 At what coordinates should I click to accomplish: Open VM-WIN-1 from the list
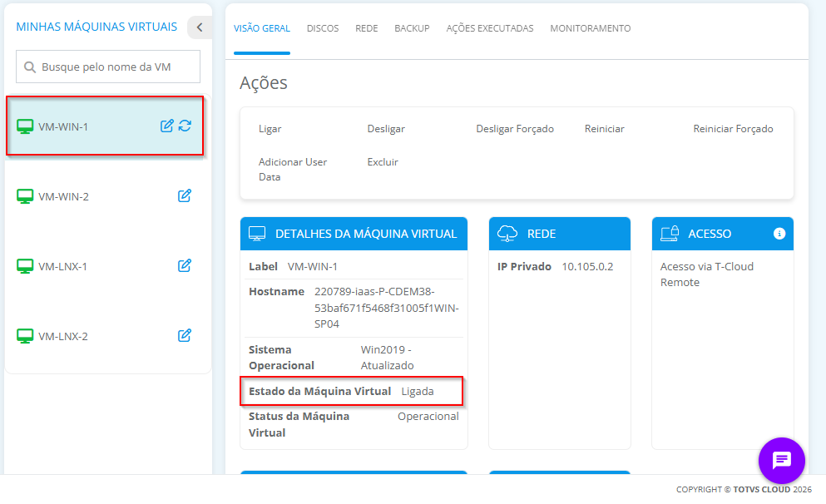[63, 127]
